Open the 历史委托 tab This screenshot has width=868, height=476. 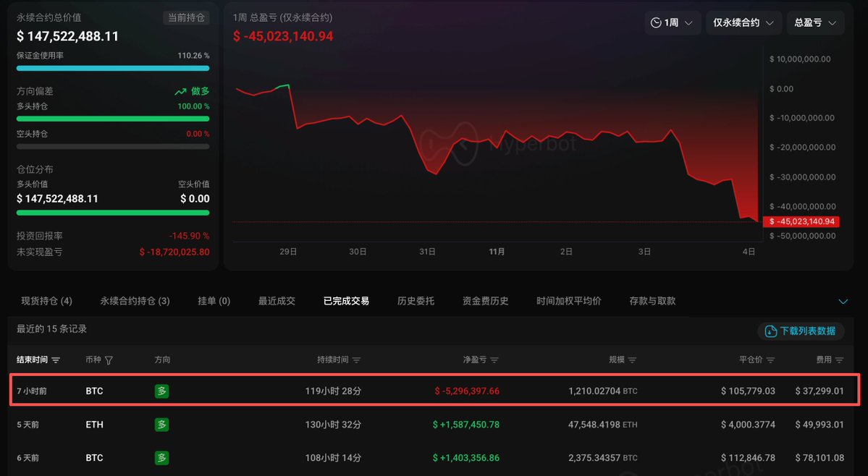(x=416, y=301)
